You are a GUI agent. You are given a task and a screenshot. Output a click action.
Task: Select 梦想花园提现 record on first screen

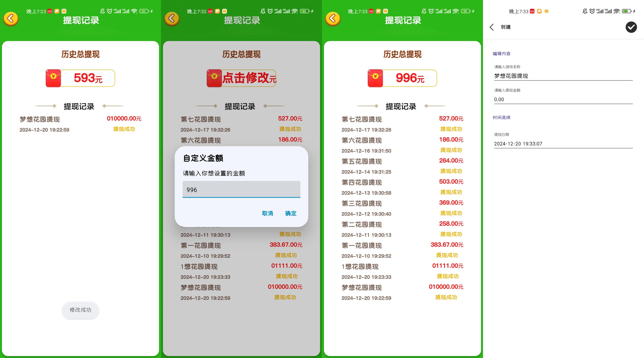(80, 124)
